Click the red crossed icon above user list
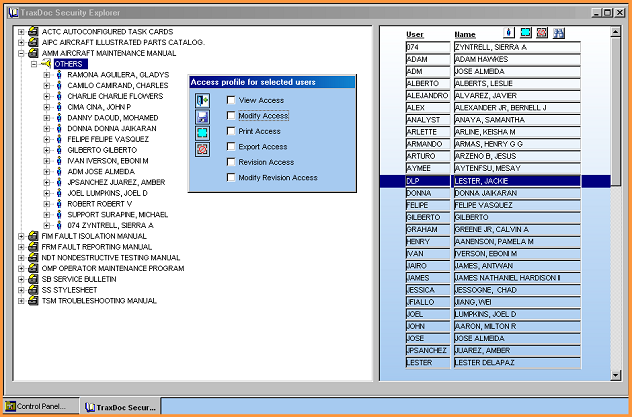The height and width of the screenshot is (419, 634). pyautogui.click(x=541, y=33)
